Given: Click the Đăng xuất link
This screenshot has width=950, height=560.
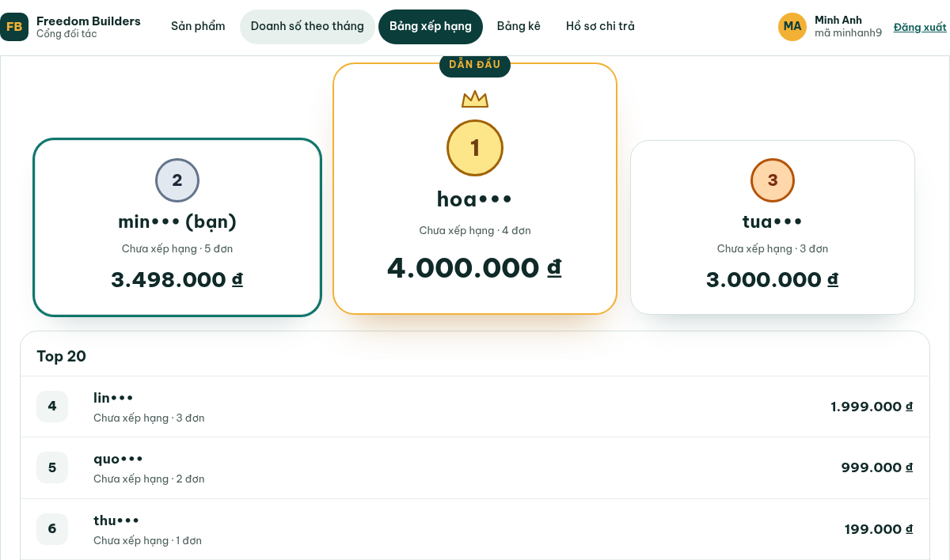Looking at the screenshot, I should tap(920, 27).
